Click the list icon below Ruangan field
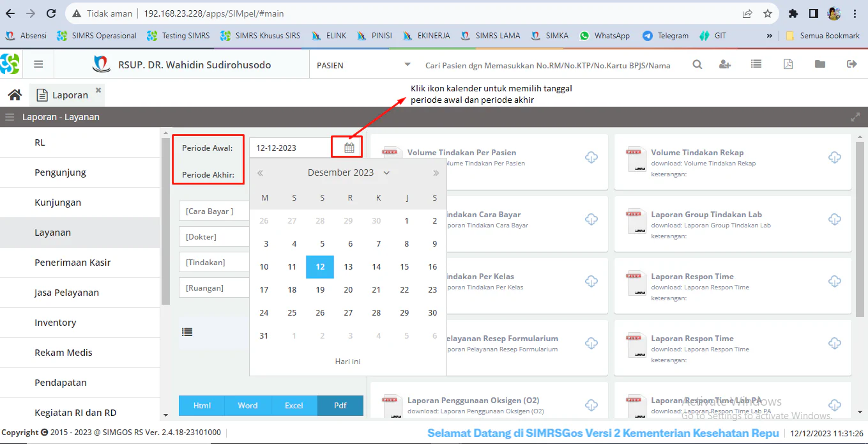 [187, 332]
